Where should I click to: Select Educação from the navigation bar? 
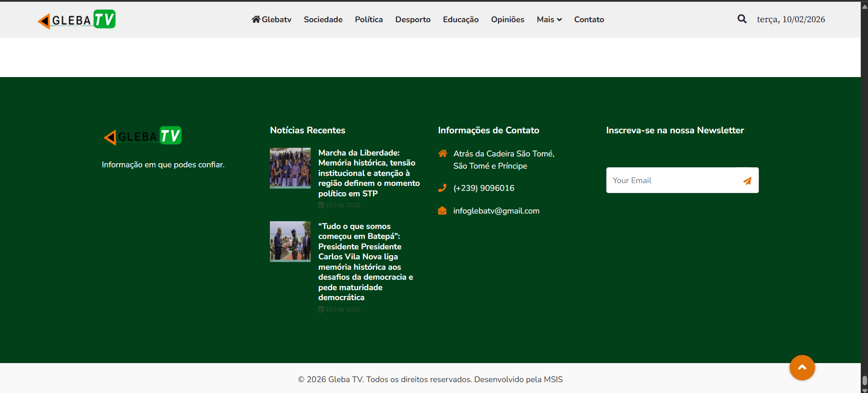tap(460, 19)
